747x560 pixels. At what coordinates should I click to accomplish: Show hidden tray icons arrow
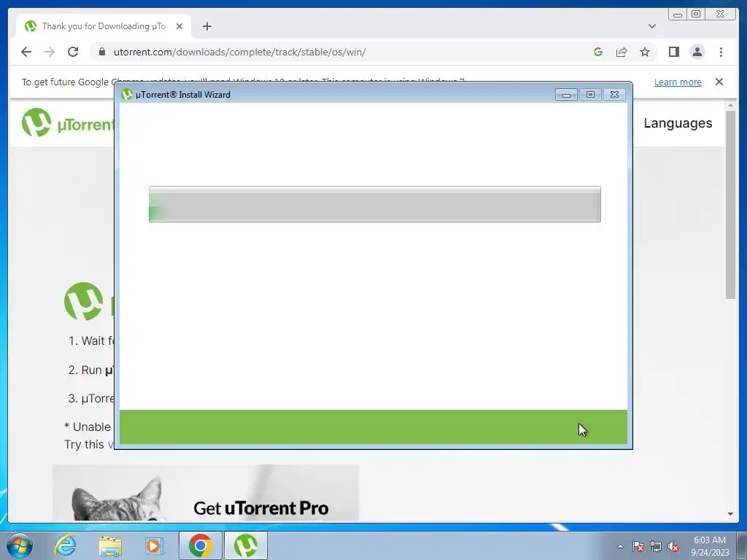[x=620, y=546]
